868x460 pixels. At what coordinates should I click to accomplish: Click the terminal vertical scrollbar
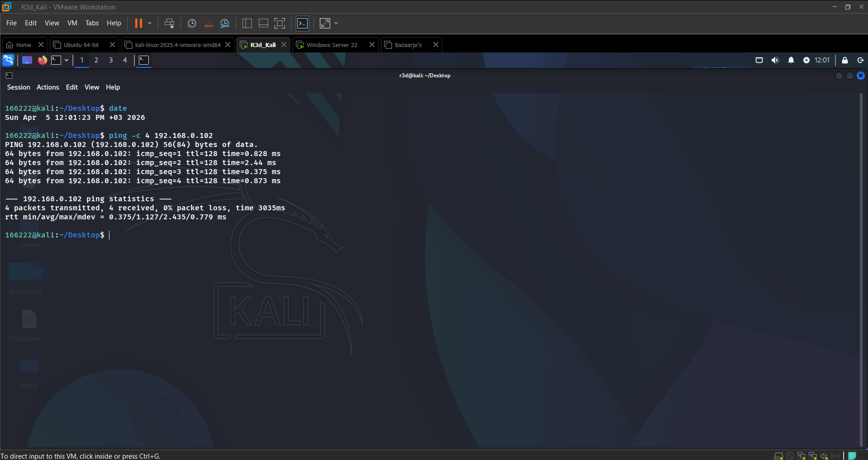[x=861, y=269]
